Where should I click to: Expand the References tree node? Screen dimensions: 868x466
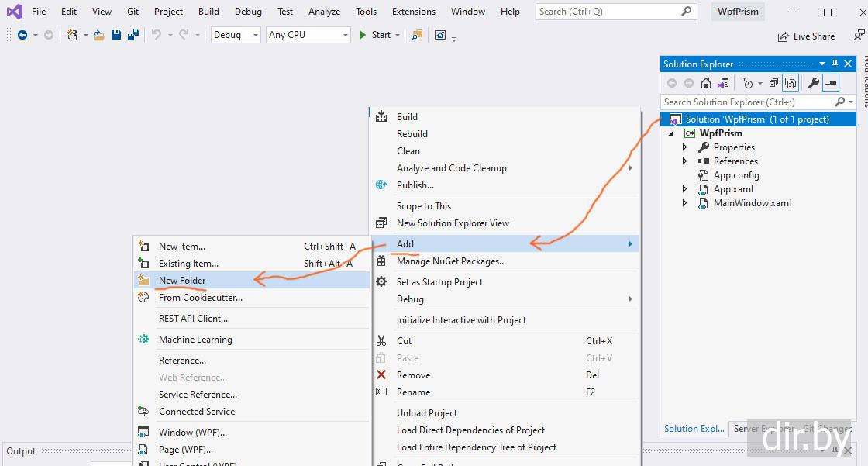[684, 161]
